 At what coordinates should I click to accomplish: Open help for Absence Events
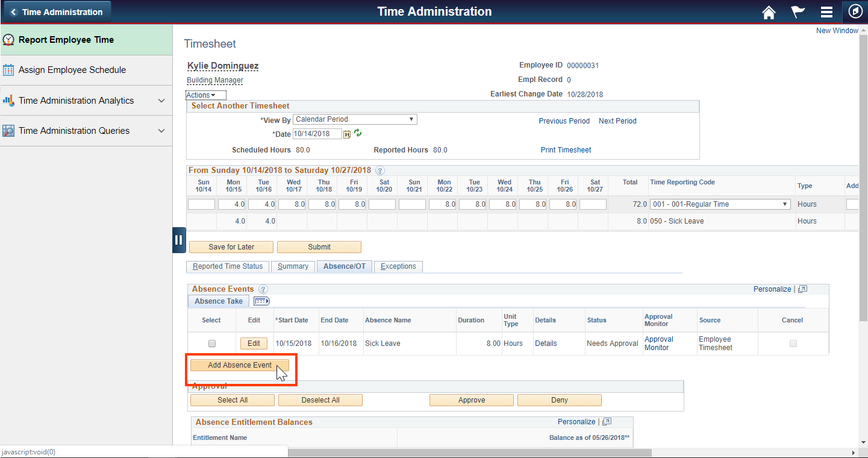click(263, 289)
